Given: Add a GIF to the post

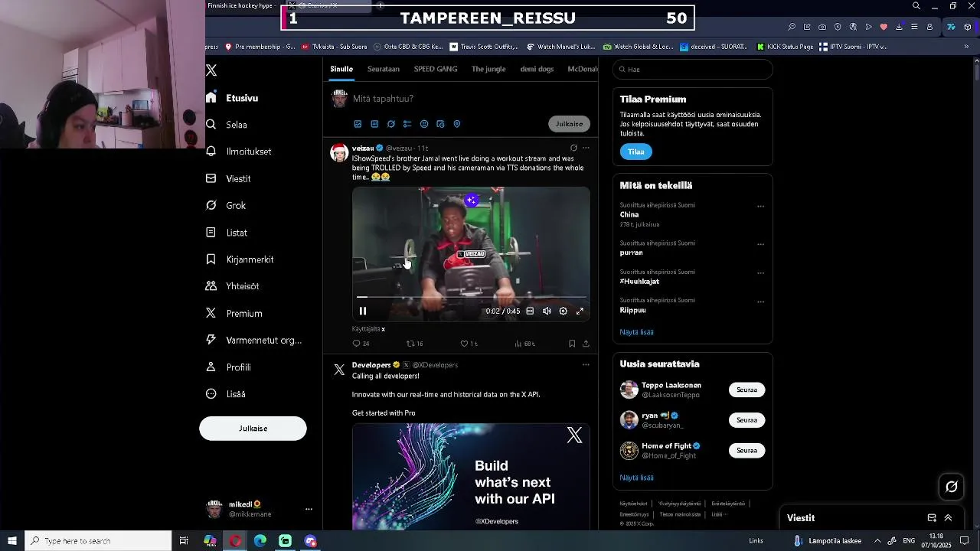Looking at the screenshot, I should [374, 124].
